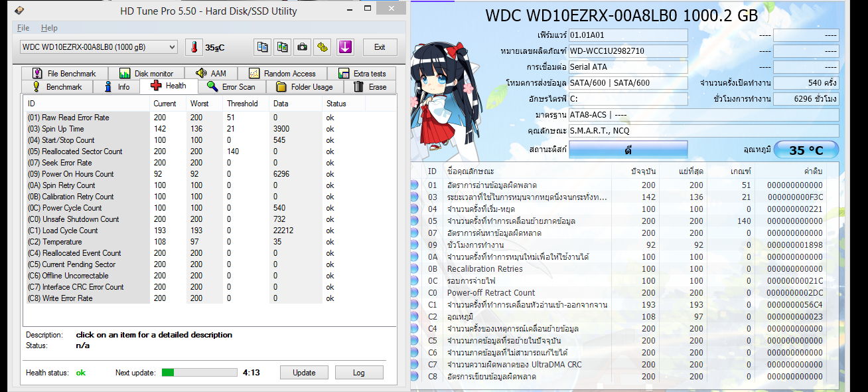Click the Power-off Retract Count row in CrystalDiskInfo
The height and width of the screenshot is (392, 868).
624,292
